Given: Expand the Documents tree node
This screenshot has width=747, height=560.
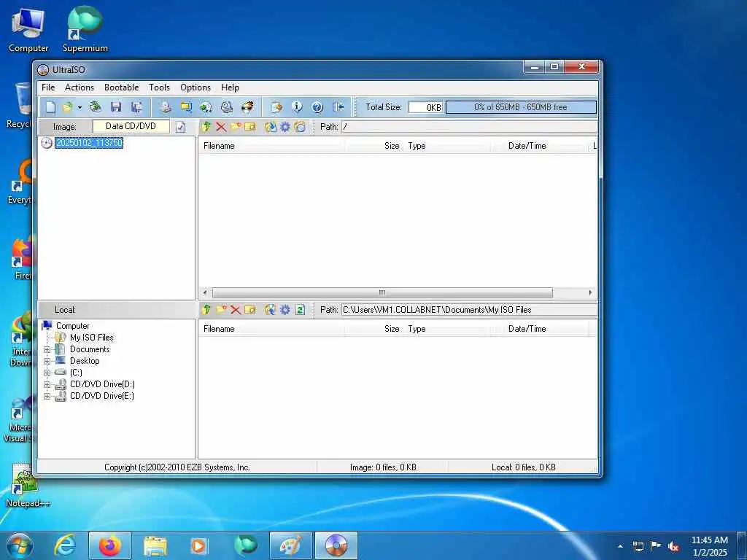Looking at the screenshot, I should (47, 349).
